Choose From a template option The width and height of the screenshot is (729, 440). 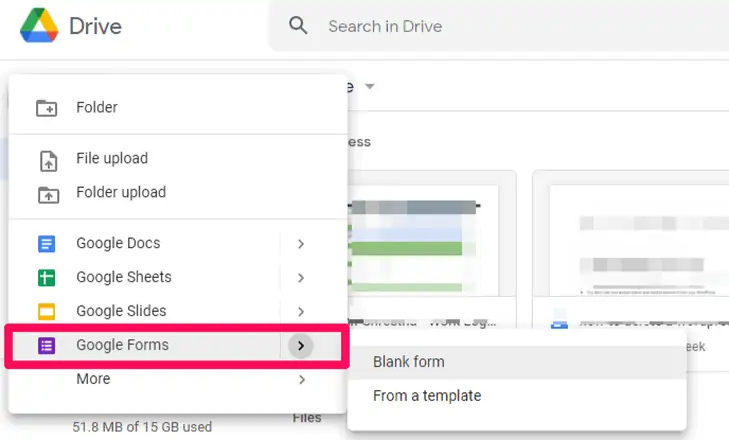[x=427, y=396]
